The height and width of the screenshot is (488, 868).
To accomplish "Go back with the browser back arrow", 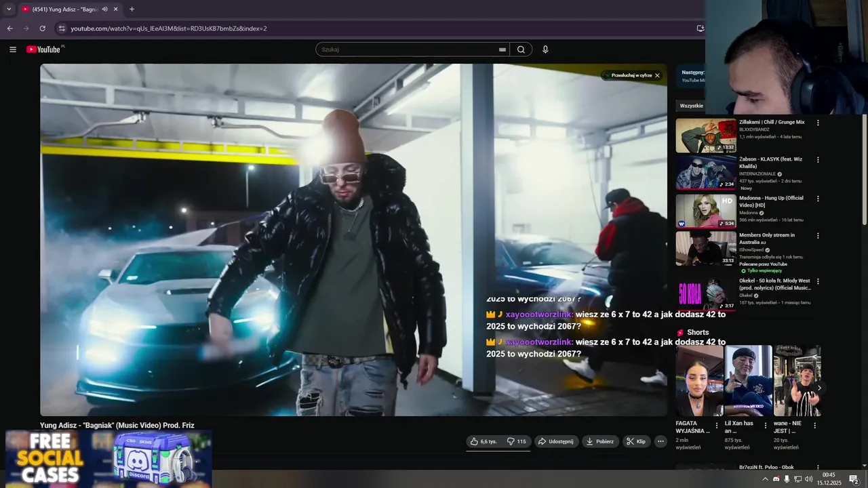I will [x=9, y=28].
